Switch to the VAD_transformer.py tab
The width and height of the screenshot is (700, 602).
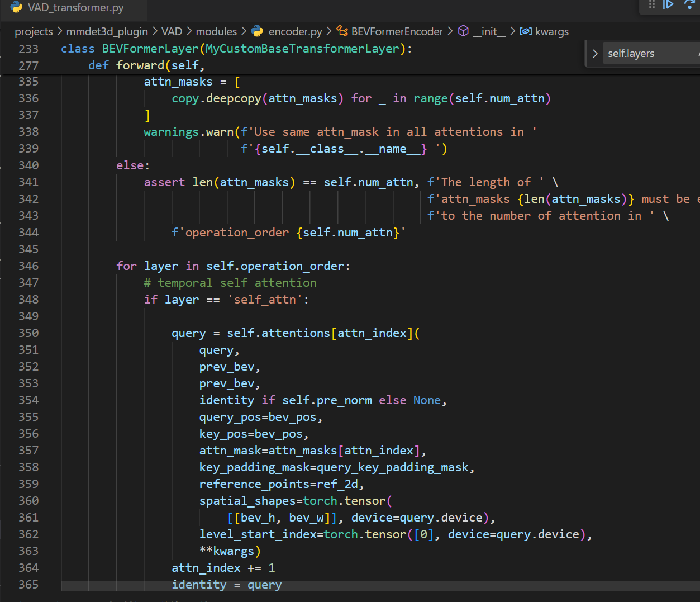tap(75, 8)
